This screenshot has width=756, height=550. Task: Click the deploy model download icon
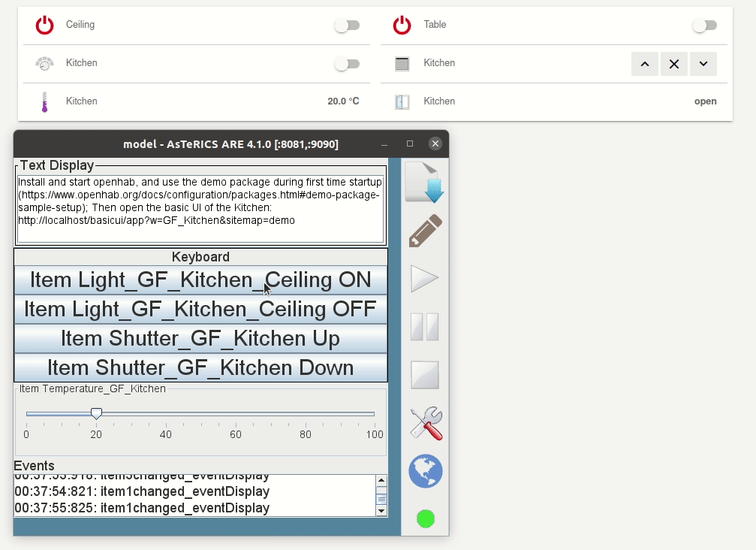point(425,183)
